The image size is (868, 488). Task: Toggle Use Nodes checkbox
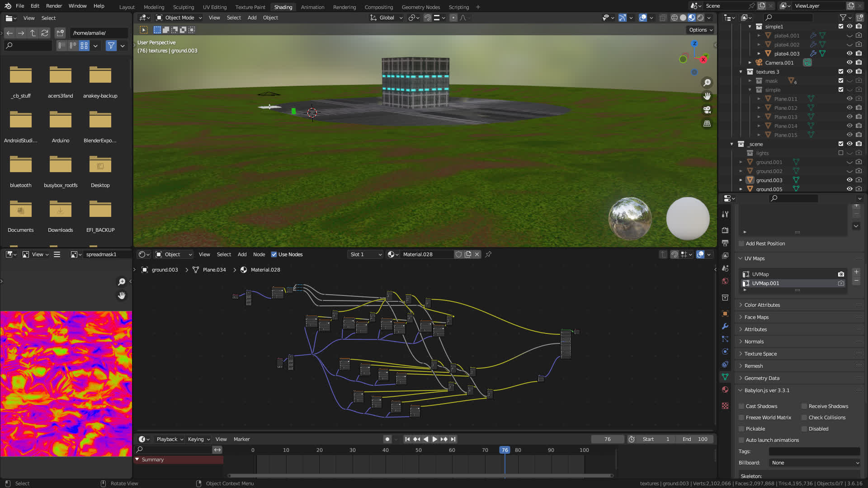pos(274,254)
